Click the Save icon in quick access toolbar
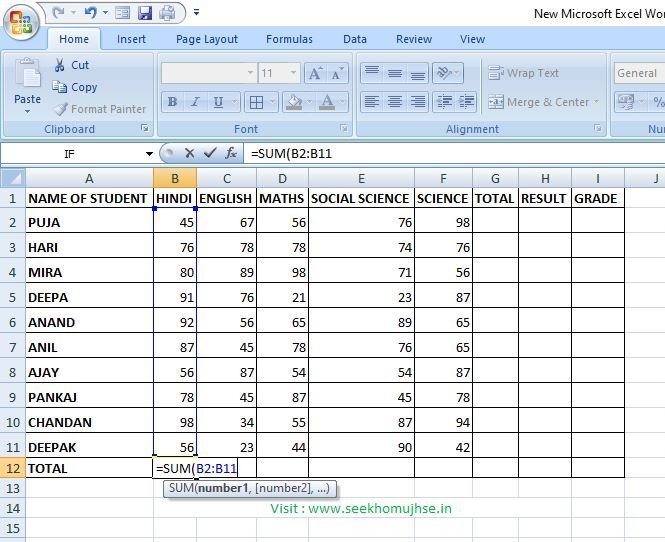The height and width of the screenshot is (542, 665). pyautogui.click(x=144, y=13)
